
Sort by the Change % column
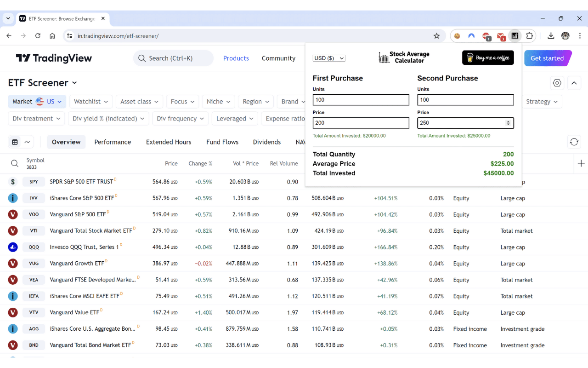(x=200, y=163)
